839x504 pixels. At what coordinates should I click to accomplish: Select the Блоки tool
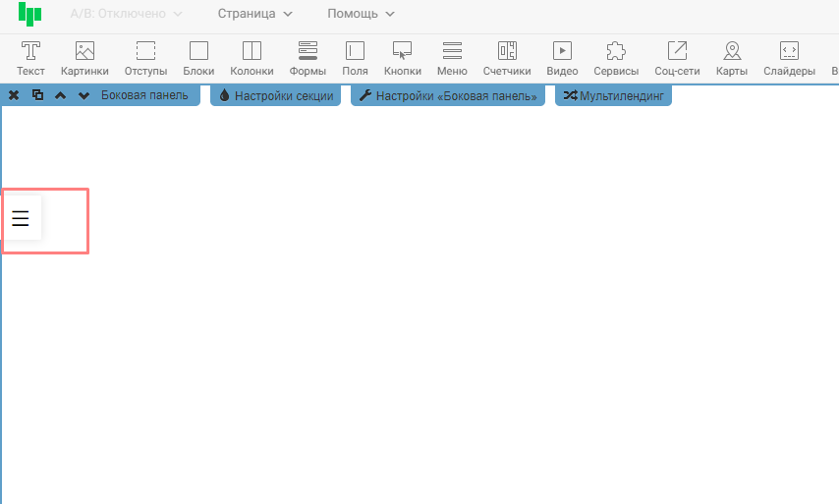pyautogui.click(x=198, y=58)
